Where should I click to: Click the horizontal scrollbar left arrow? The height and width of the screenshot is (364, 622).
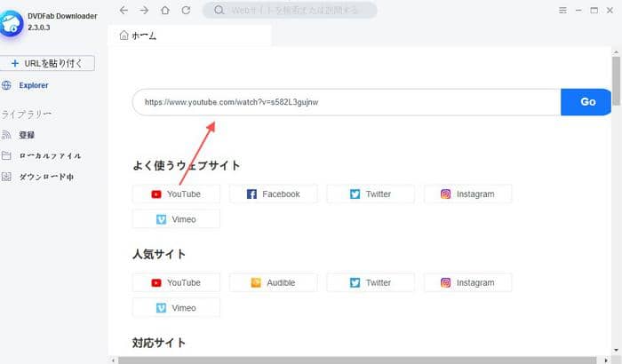[x=113, y=360]
